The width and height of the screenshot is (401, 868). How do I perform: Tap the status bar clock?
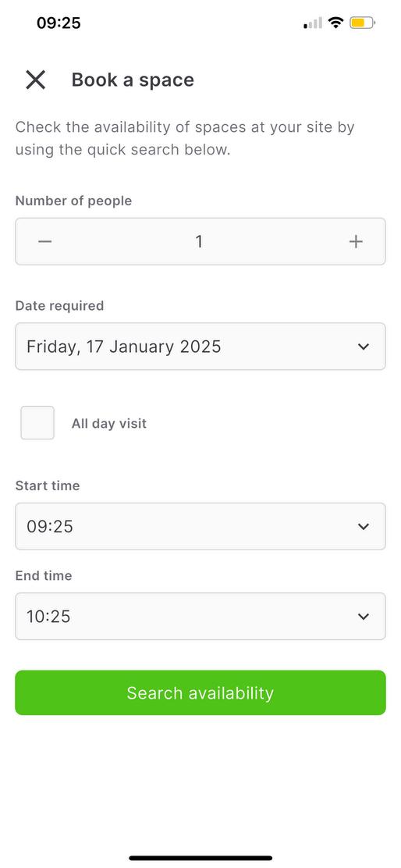(59, 23)
